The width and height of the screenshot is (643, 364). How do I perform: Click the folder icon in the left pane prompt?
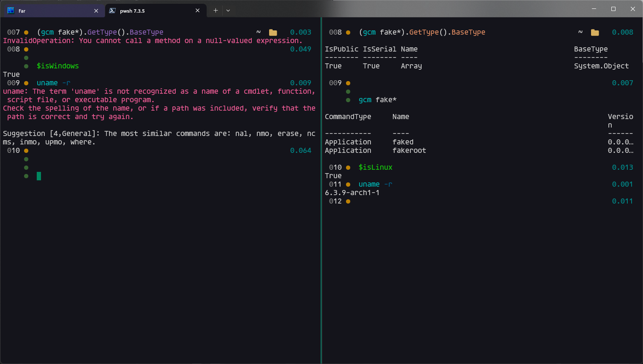272,32
